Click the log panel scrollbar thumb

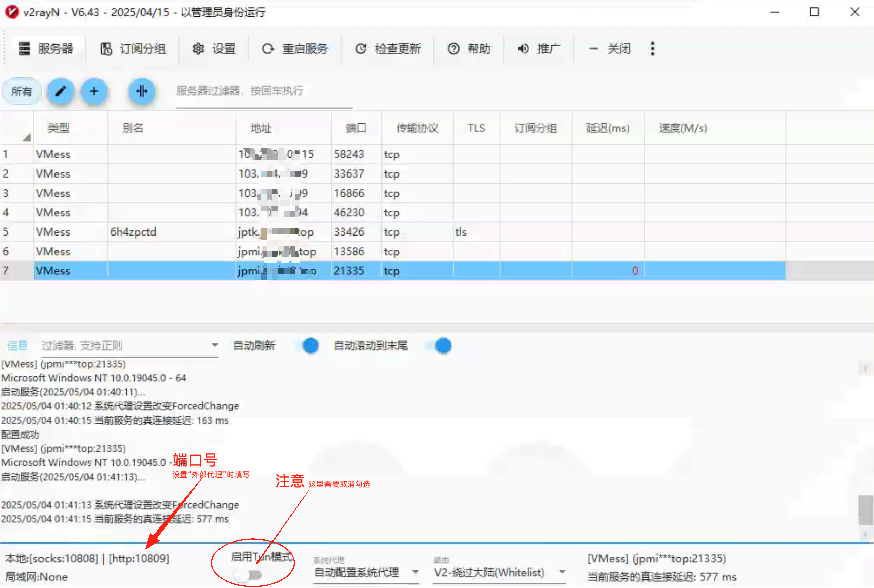[866, 510]
